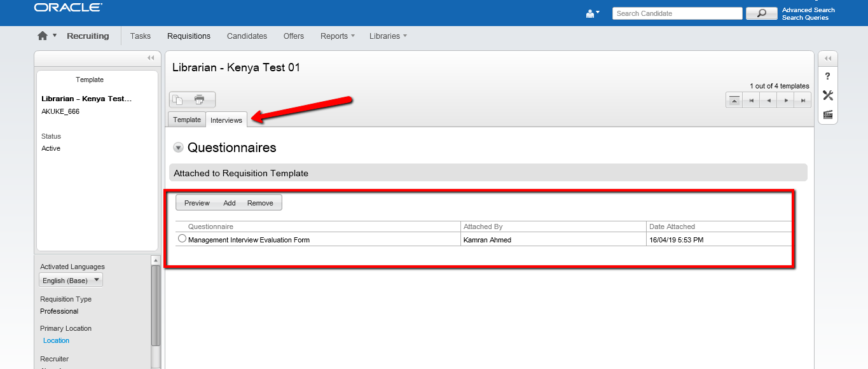
Task: Click the left panel vertical scrollbar
Action: point(156,305)
